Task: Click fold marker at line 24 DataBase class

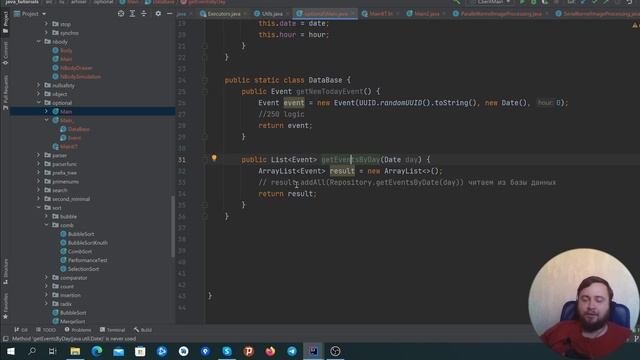Action: (204, 80)
